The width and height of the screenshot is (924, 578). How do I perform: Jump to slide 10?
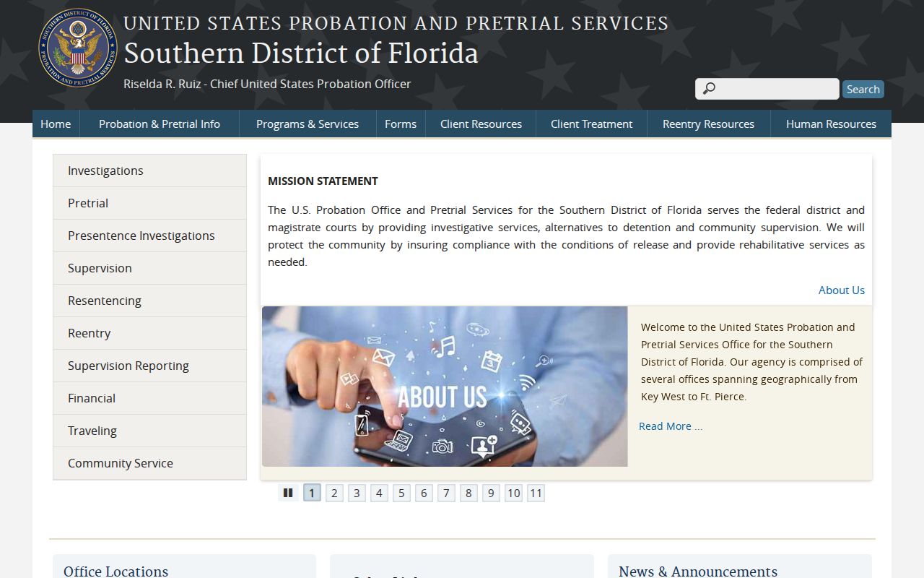tap(513, 493)
